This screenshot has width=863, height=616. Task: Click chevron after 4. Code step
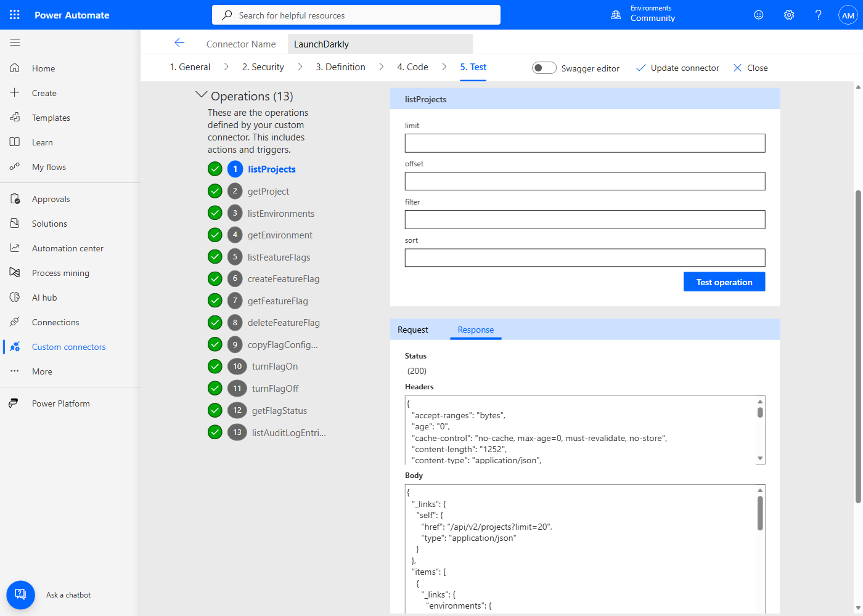click(444, 67)
